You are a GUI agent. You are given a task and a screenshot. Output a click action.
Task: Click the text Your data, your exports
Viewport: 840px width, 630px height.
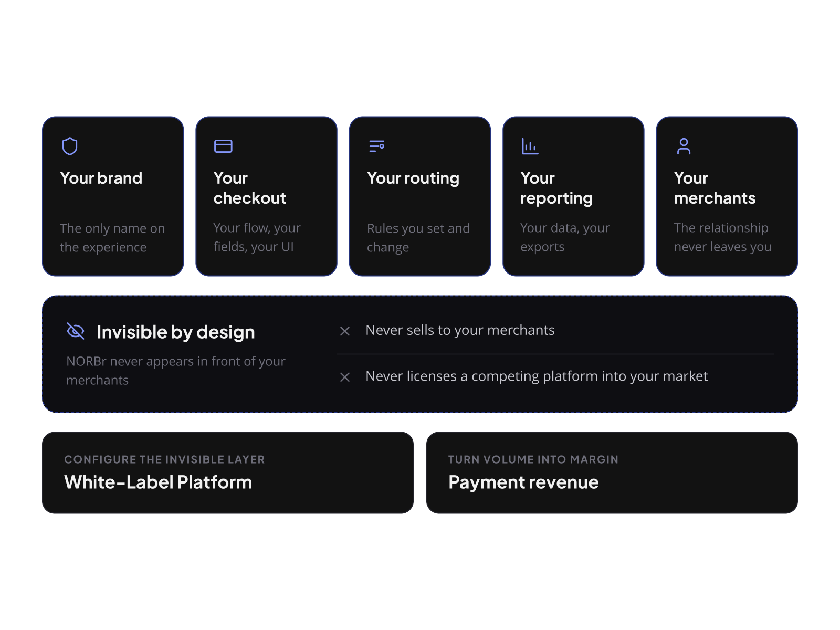coord(565,237)
